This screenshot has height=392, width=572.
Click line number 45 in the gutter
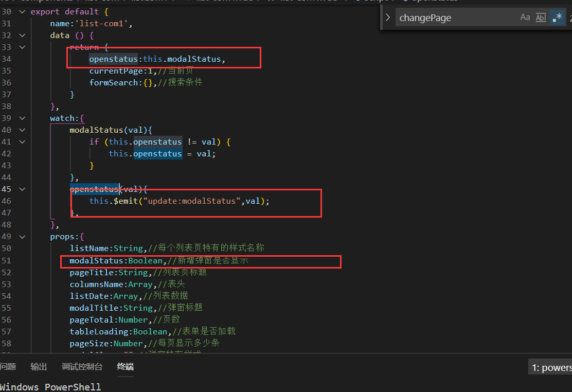tap(7, 189)
